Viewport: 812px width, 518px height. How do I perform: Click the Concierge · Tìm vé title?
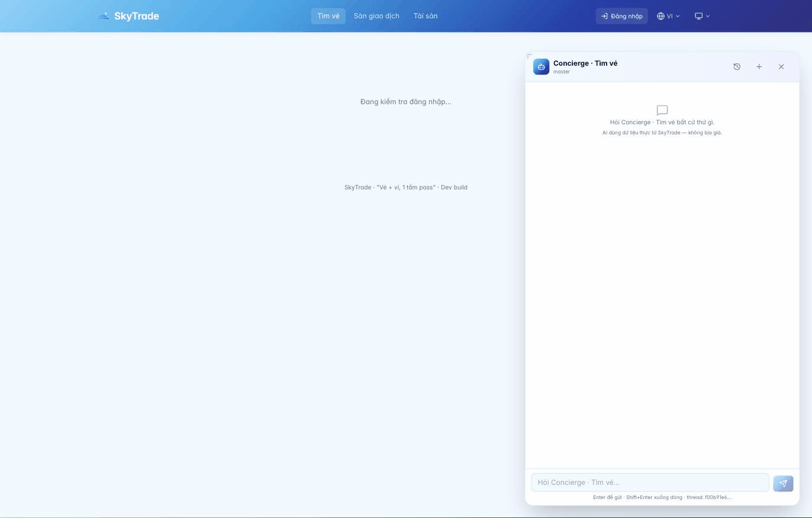click(x=585, y=63)
